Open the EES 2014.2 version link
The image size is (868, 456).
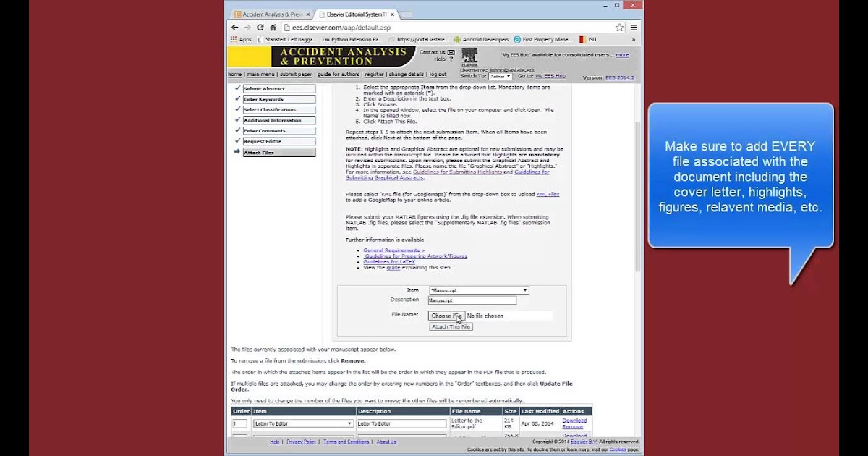pos(619,77)
